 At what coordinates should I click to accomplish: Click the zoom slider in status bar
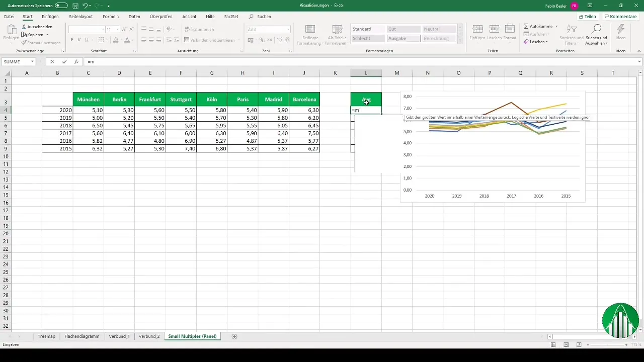click(x=607, y=344)
